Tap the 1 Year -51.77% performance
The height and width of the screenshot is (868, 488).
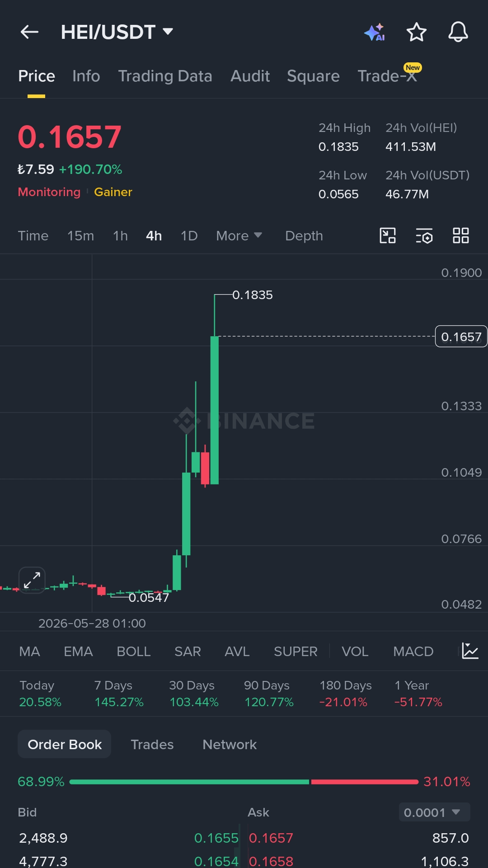418,694
